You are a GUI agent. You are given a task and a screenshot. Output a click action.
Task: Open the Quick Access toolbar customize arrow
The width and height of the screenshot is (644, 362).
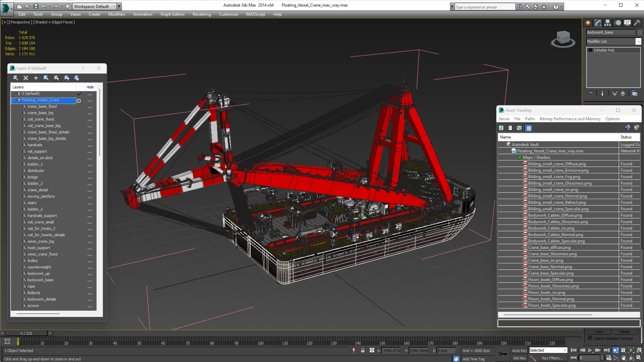[x=119, y=6]
